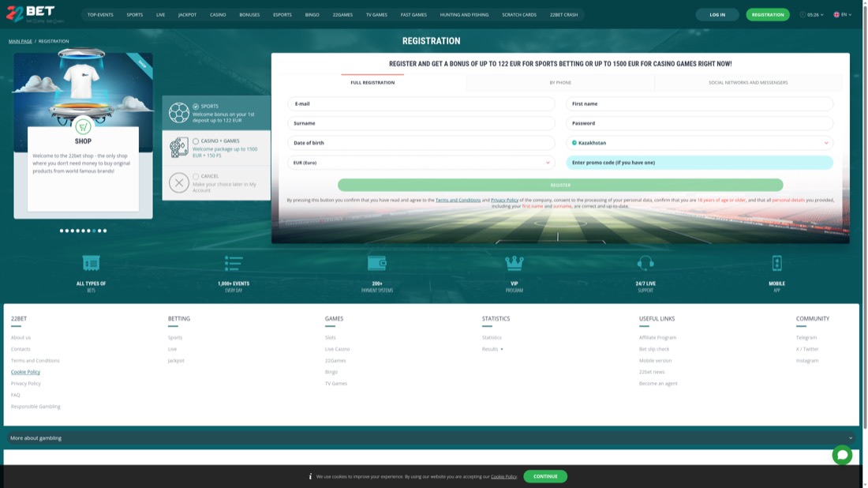Click the E-mail input field
The image size is (868, 488).
421,103
